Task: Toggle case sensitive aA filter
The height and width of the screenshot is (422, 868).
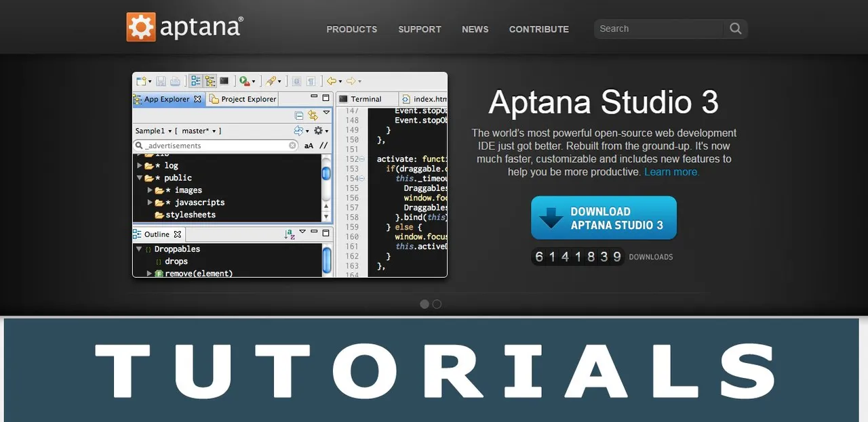Action: (309, 146)
